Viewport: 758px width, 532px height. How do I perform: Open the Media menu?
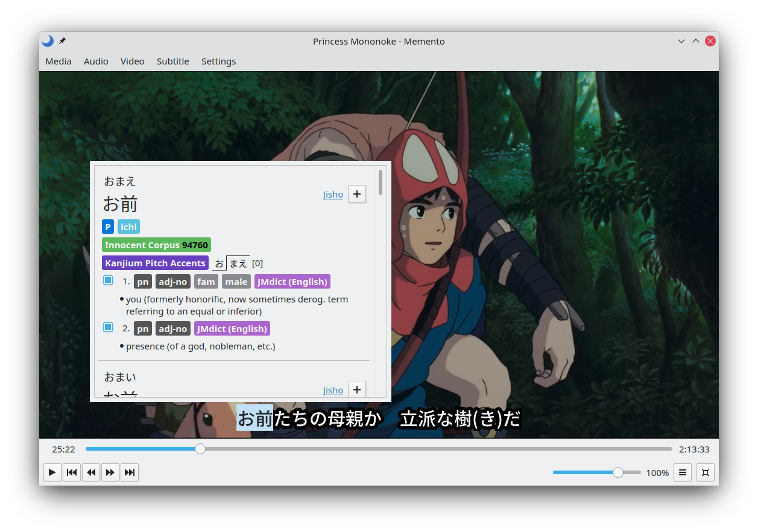(58, 61)
